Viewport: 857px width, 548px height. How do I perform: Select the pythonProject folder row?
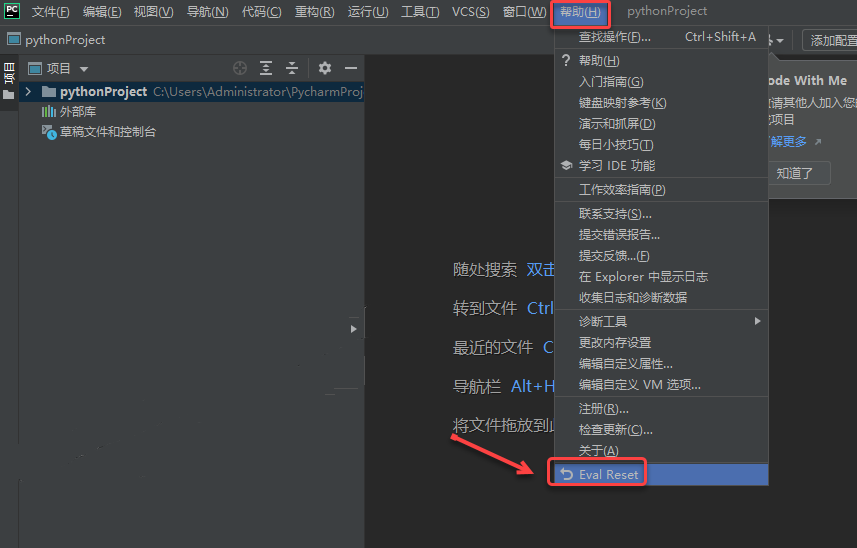coord(192,91)
